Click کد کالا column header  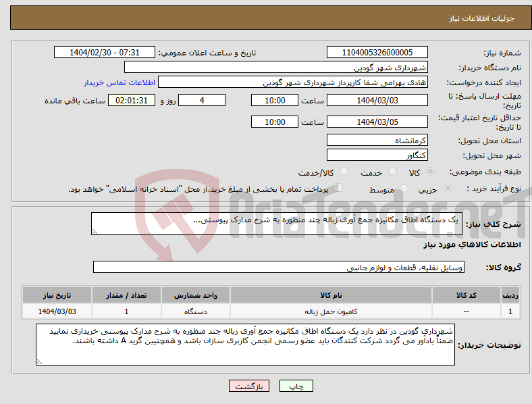coord(467,295)
